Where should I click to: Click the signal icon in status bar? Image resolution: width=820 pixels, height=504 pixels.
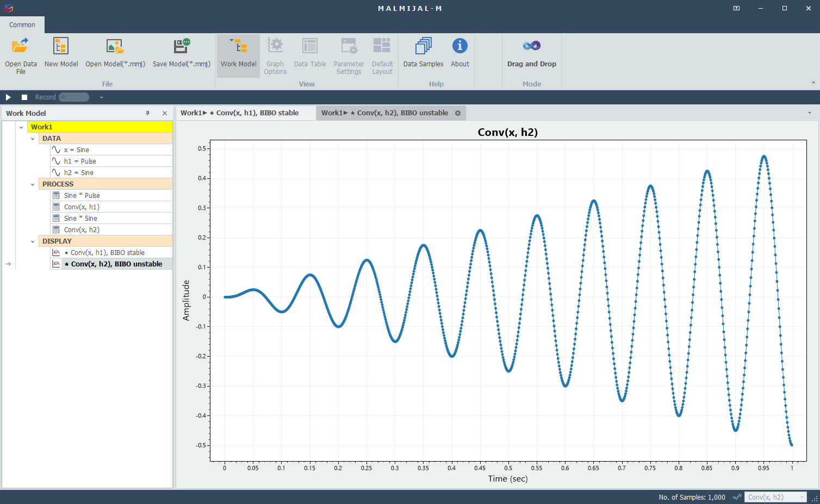coord(737,497)
